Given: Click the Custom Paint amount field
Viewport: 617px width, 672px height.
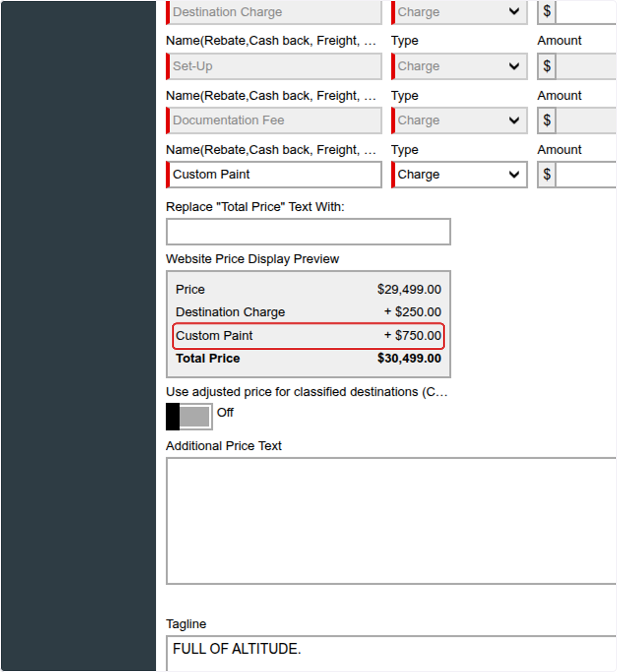Looking at the screenshot, I should 586,174.
